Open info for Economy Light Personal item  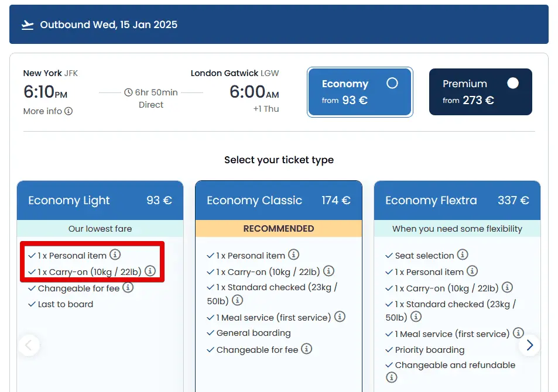pyautogui.click(x=115, y=255)
